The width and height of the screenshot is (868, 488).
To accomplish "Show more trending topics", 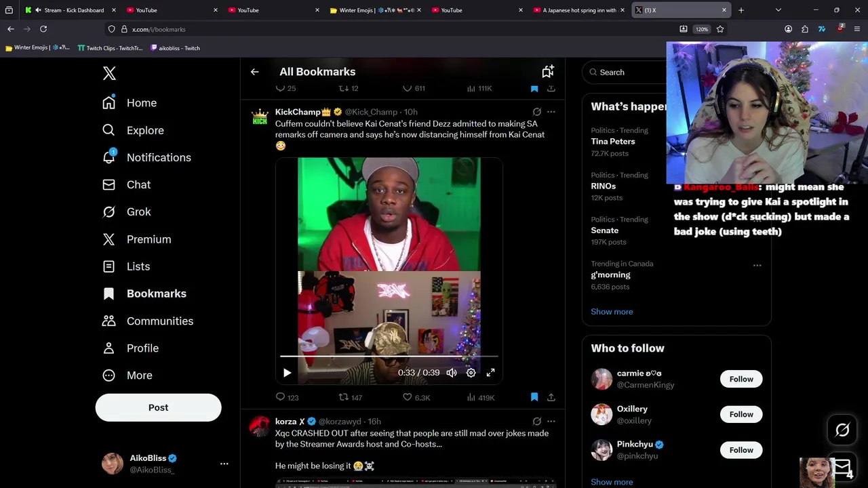I will pyautogui.click(x=612, y=312).
